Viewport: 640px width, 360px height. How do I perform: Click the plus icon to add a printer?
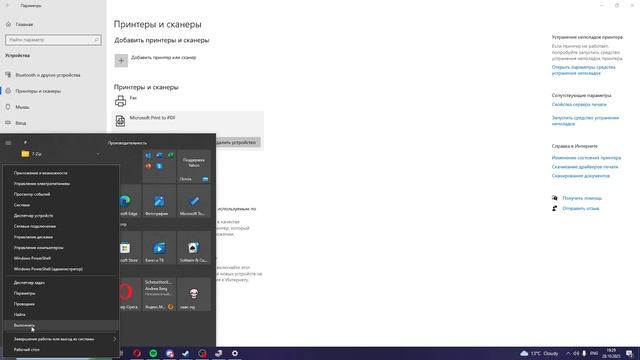pyautogui.click(x=121, y=60)
